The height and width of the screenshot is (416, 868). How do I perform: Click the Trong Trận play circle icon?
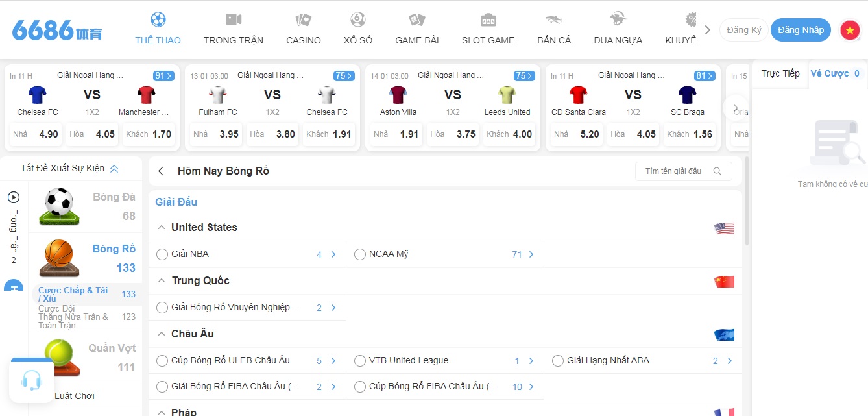14,197
